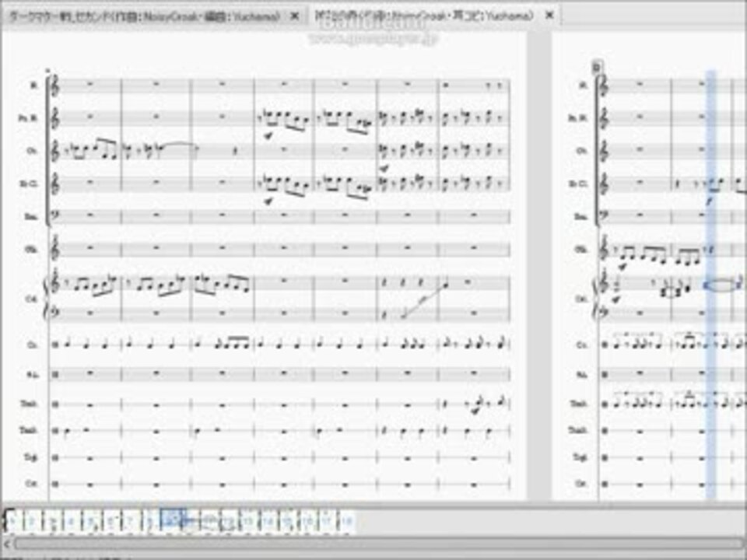Select the highlighted viewport box in navigator
Screen dimensions: 747x560
(x=173, y=518)
